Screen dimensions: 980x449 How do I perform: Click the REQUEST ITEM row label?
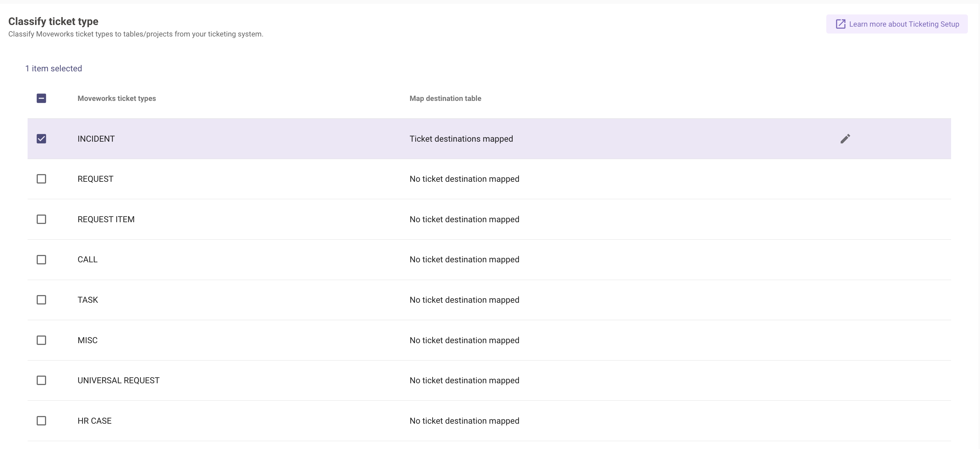pos(106,219)
